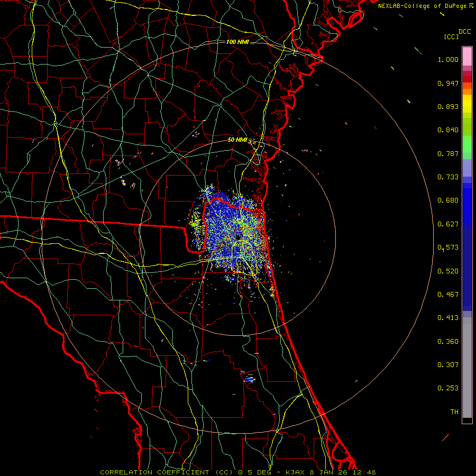Click the small blue echo patch south of radar
The width and height of the screenshot is (476, 476).
250,379
